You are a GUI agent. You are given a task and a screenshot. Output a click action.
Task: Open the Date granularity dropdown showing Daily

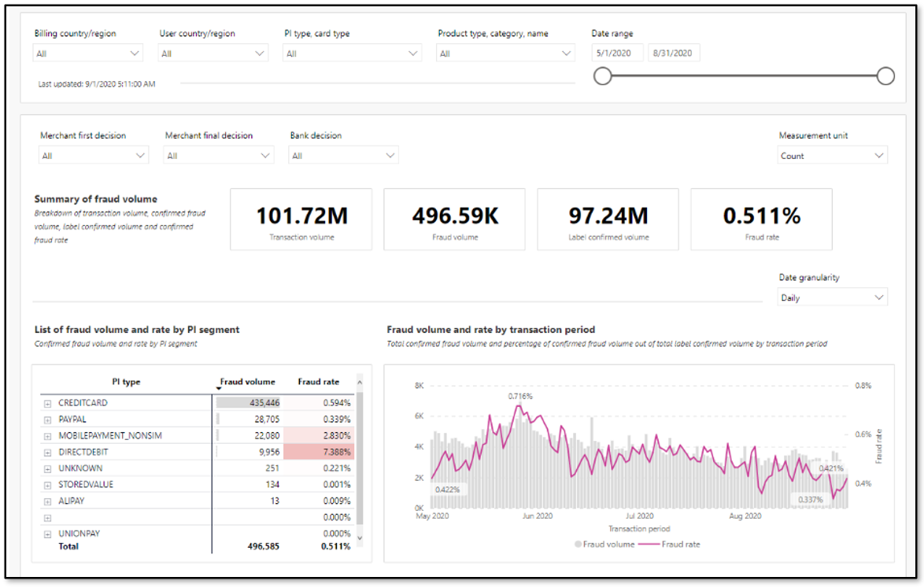880,297
